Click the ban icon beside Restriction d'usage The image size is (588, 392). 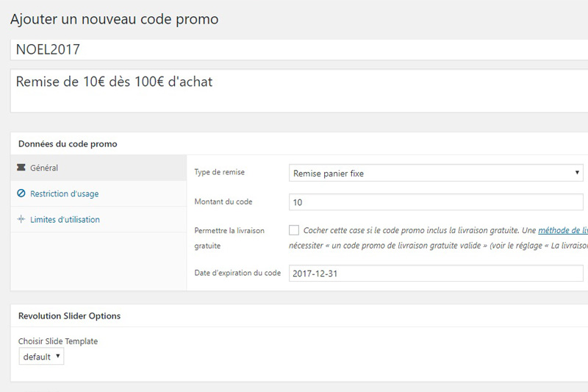click(x=21, y=193)
